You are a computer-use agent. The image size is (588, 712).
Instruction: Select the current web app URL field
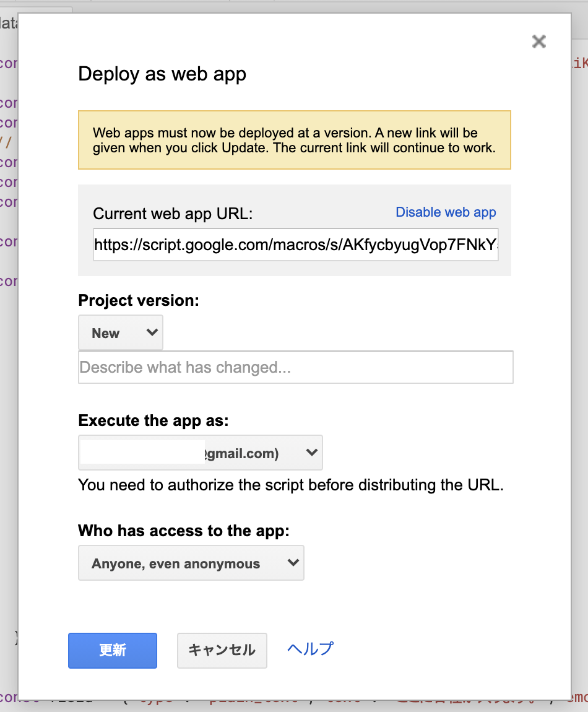point(296,245)
